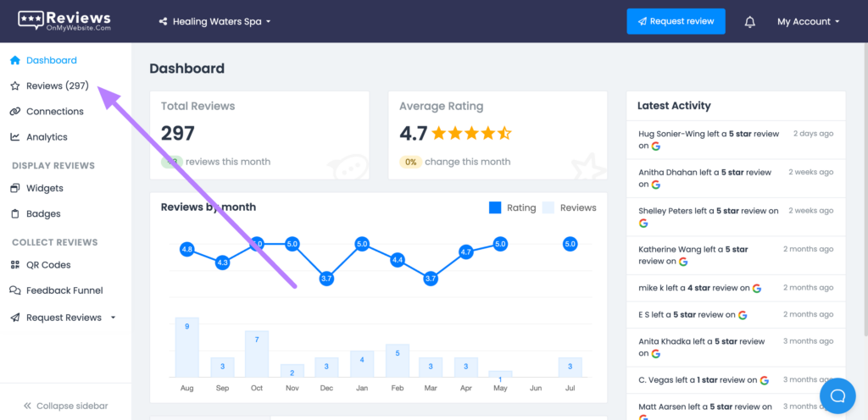Click the Google icon on Anita Khadka's review
Screen dimensions: 868x420
pos(656,353)
